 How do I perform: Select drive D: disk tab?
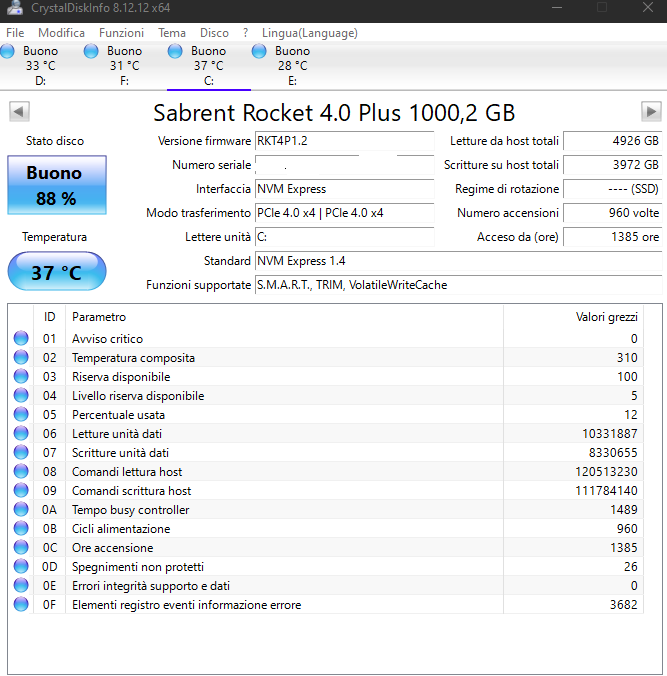tap(41, 66)
